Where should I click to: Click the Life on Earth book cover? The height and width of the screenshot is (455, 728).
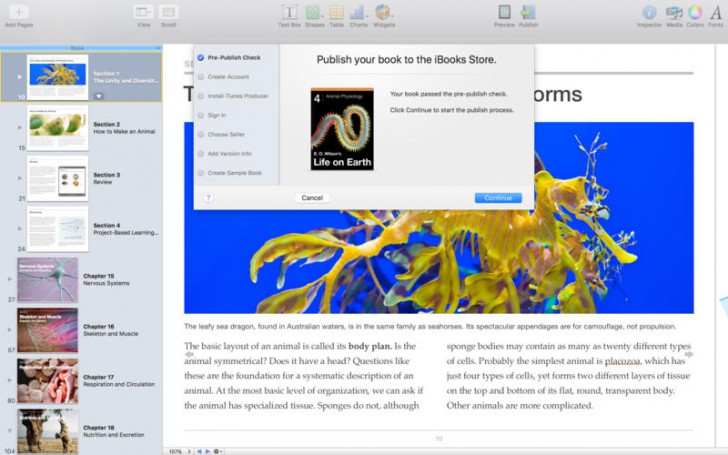point(342,129)
